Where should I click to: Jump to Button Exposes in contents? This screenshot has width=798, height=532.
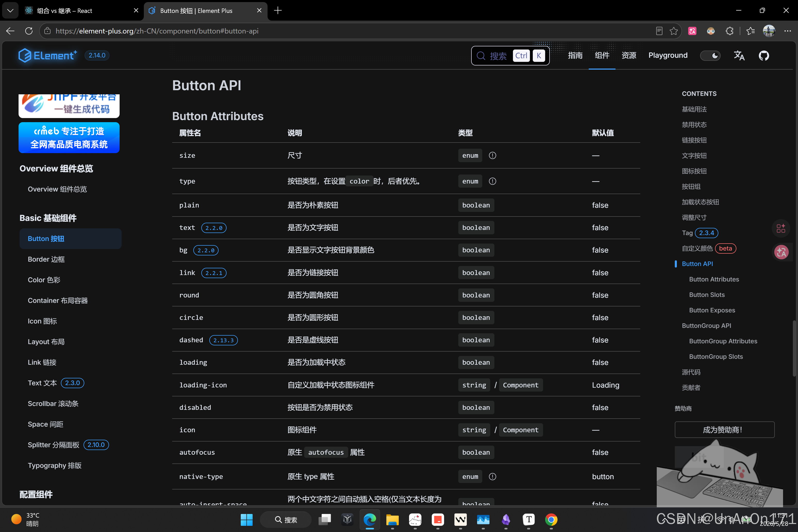coord(712,310)
